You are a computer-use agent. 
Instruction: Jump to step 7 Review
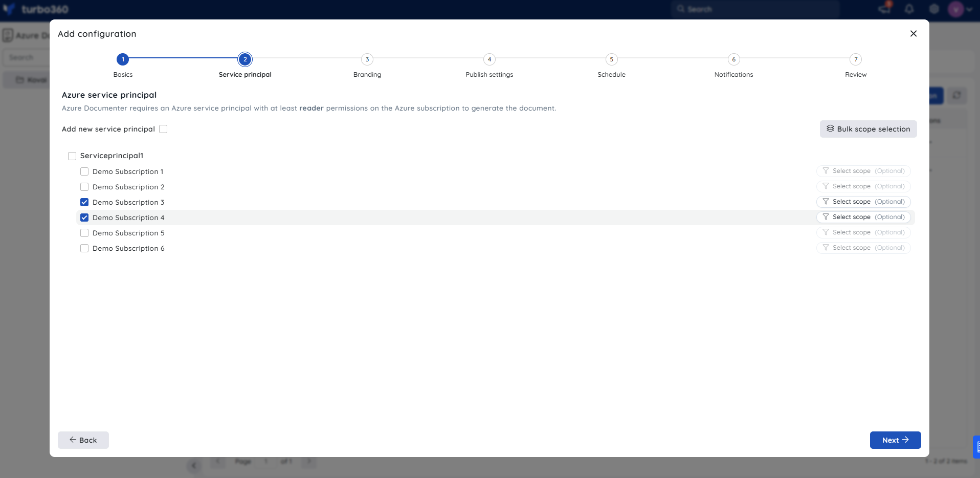(856, 59)
